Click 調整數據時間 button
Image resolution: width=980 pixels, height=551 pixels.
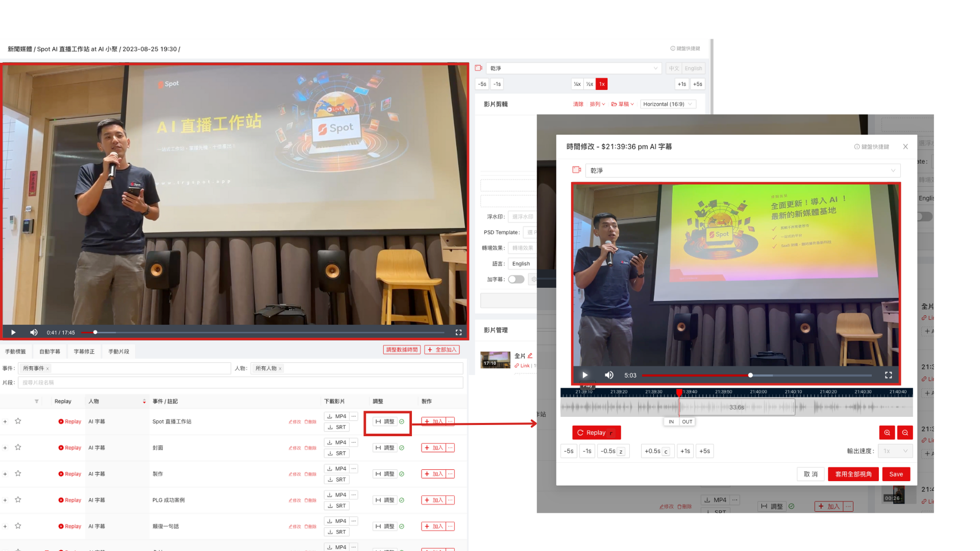pos(402,349)
